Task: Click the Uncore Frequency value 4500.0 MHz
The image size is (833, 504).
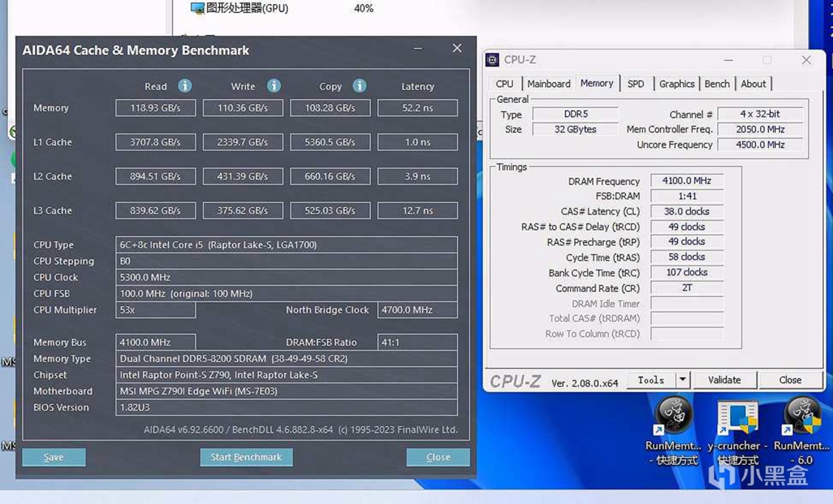Action: pos(760,144)
